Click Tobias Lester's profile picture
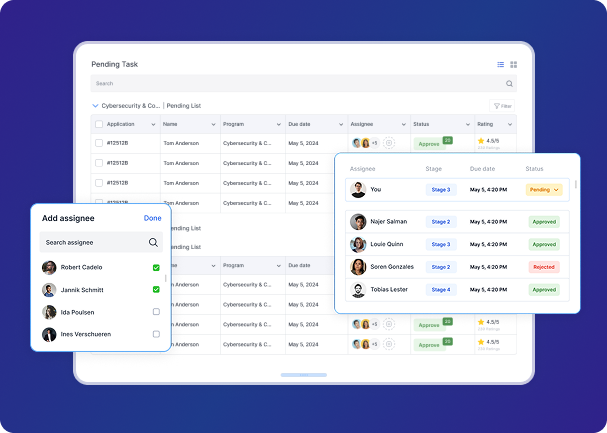 (358, 290)
